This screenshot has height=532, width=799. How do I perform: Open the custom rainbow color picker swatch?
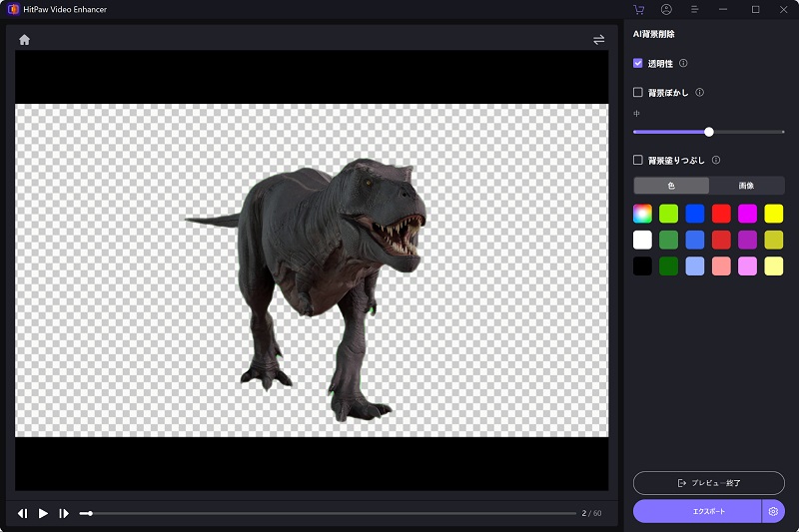tap(642, 214)
